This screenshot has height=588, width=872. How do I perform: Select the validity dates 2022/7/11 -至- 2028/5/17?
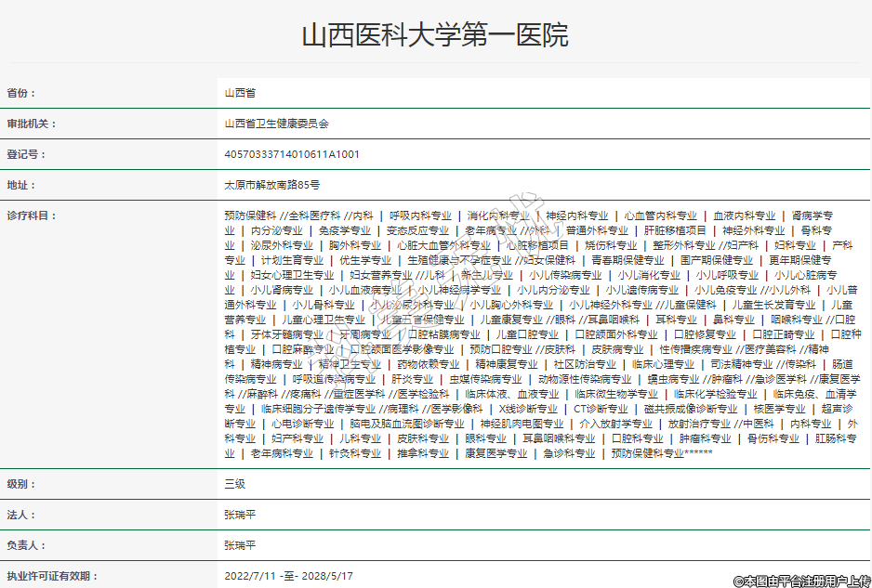point(289,576)
